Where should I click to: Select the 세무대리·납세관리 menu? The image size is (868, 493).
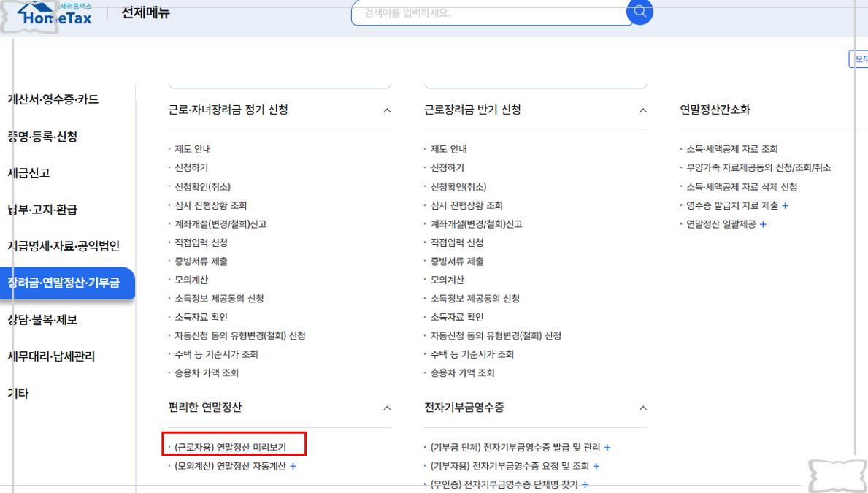[51, 356]
